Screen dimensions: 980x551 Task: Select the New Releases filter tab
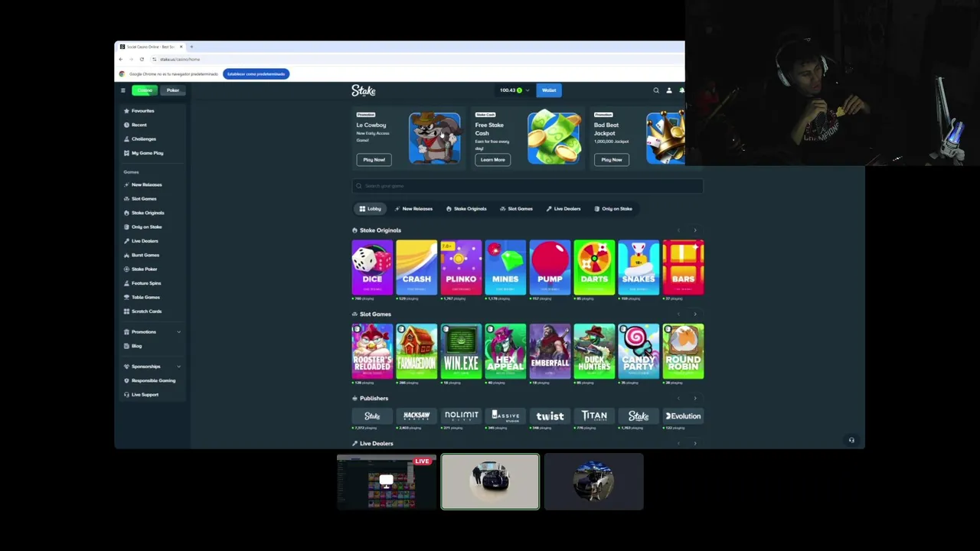click(x=413, y=209)
